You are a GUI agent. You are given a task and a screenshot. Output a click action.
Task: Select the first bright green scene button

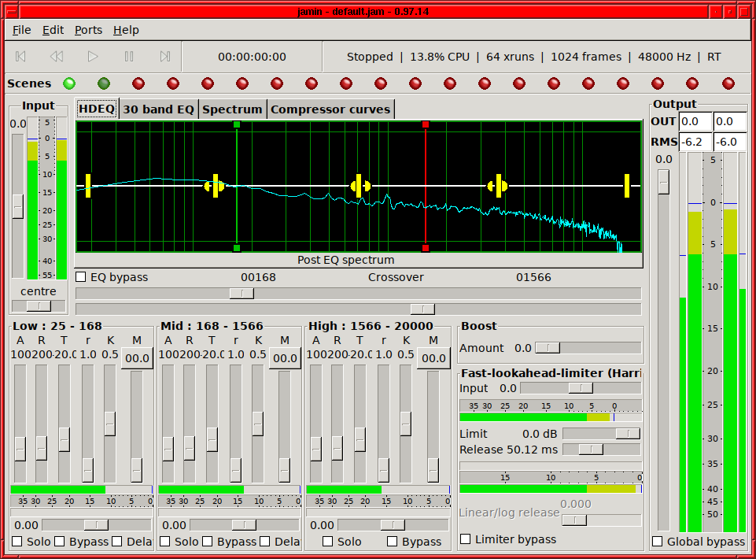coord(69,83)
